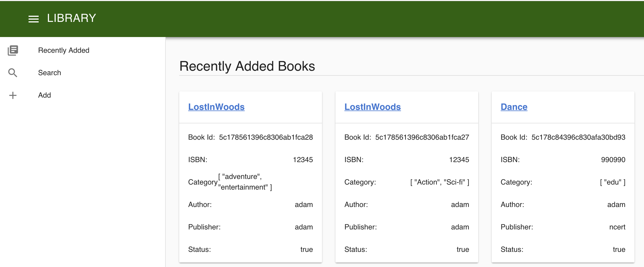
Task: Open the Dance book title link
Action: click(x=514, y=107)
